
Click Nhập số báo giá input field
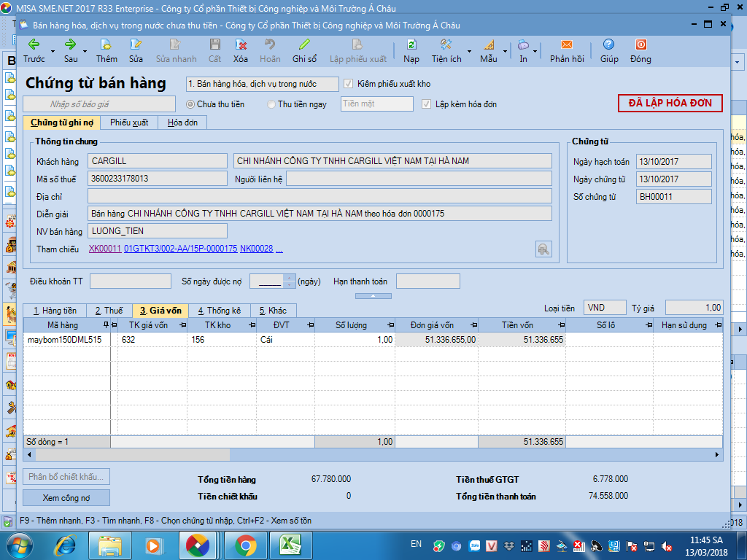point(99,104)
